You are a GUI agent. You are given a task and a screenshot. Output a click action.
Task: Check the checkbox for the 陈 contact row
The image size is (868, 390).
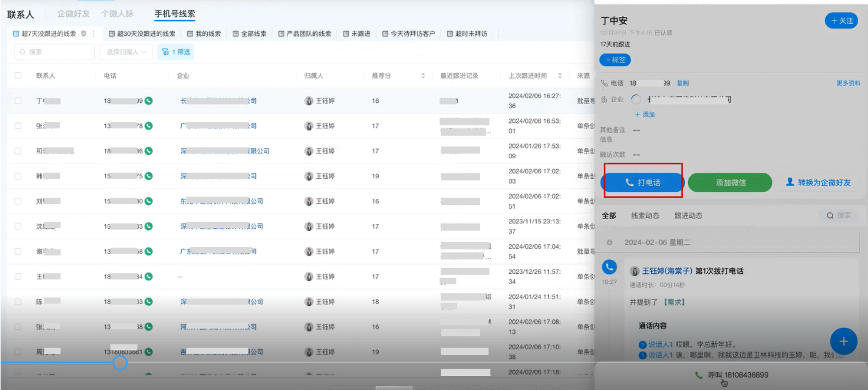(18, 302)
